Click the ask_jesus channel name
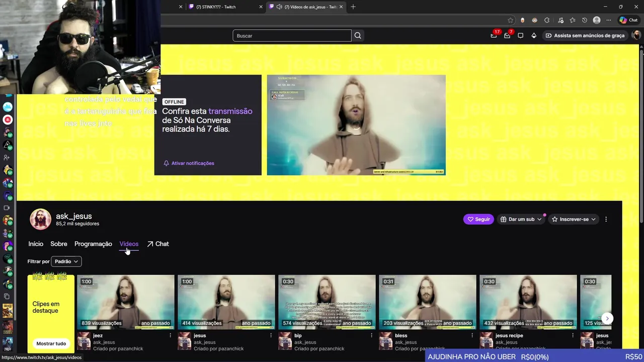Viewport: 644px width, 362px height. [x=73, y=216]
